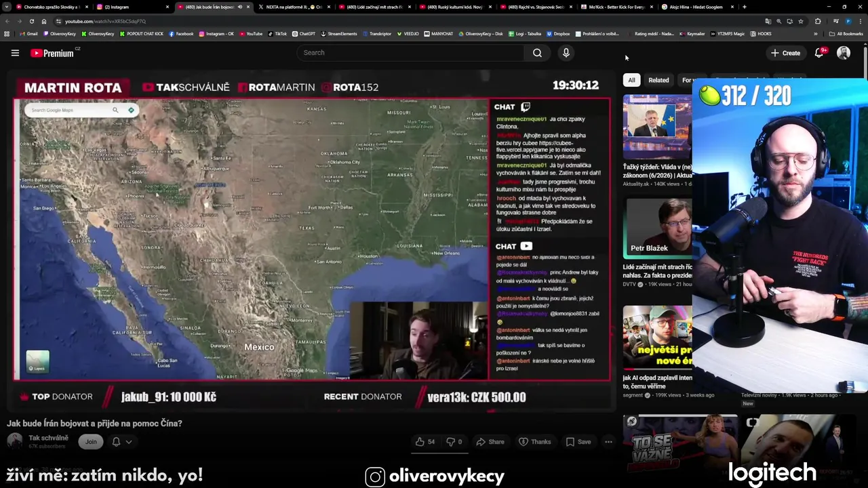The width and height of the screenshot is (868, 488).
Task: Select the Related filter chip
Action: 658,80
